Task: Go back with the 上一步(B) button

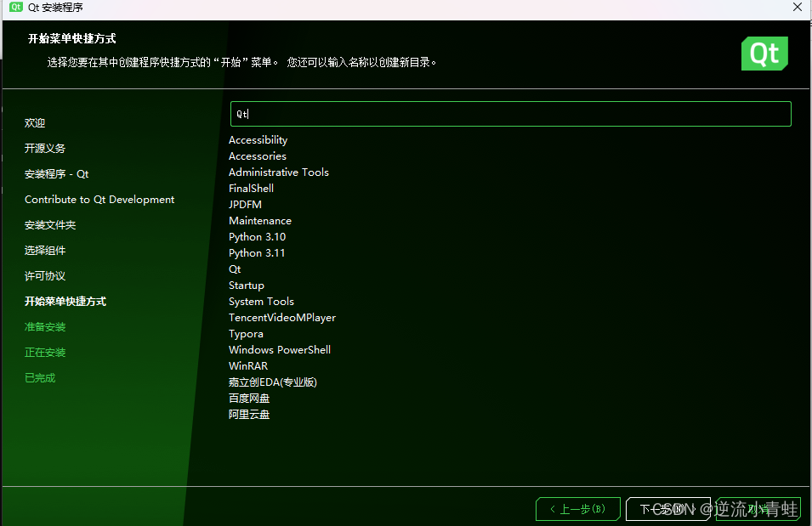Action: pos(578,509)
